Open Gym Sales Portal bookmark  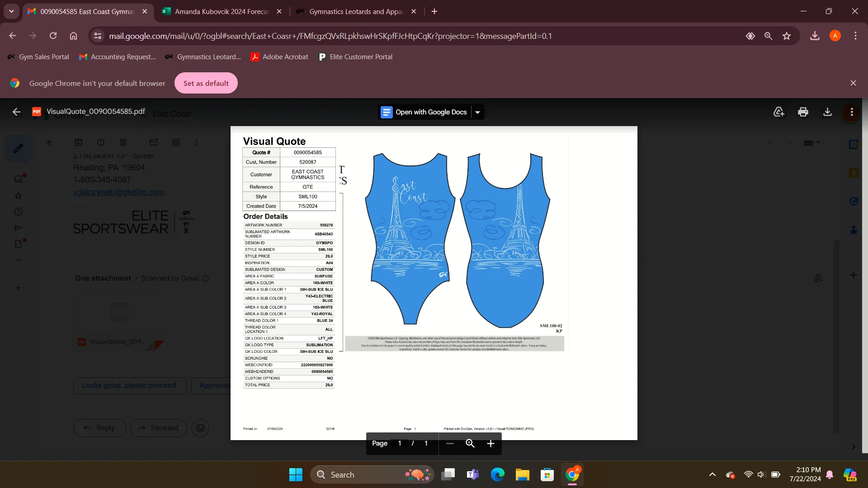pyautogui.click(x=38, y=57)
